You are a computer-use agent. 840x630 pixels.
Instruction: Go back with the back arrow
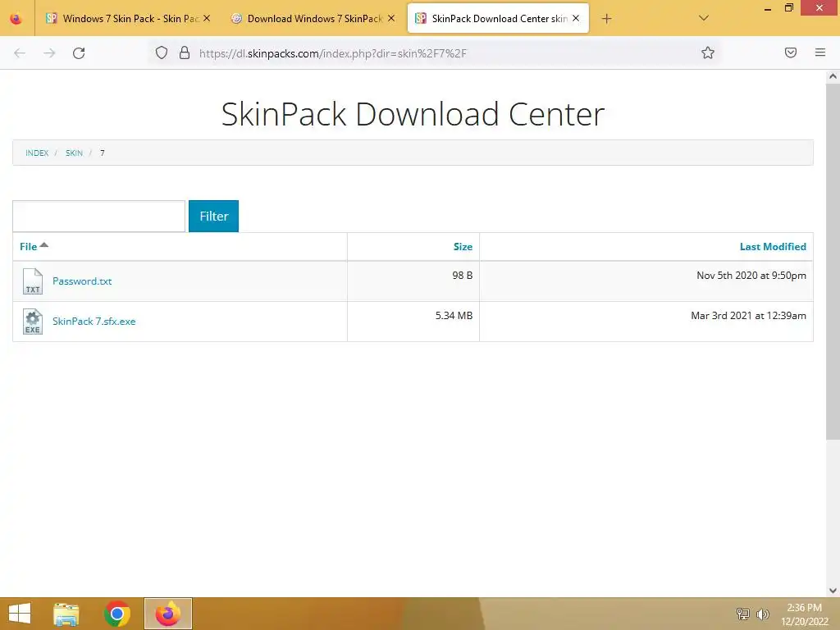[x=20, y=53]
